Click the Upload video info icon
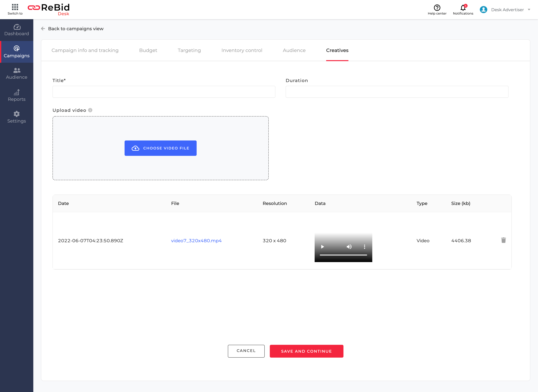The width and height of the screenshot is (538, 392). (x=90, y=110)
